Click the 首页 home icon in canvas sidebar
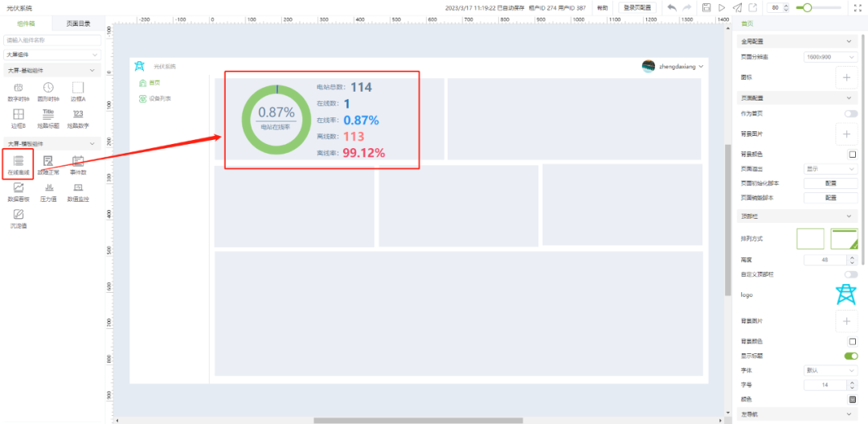 tap(143, 83)
